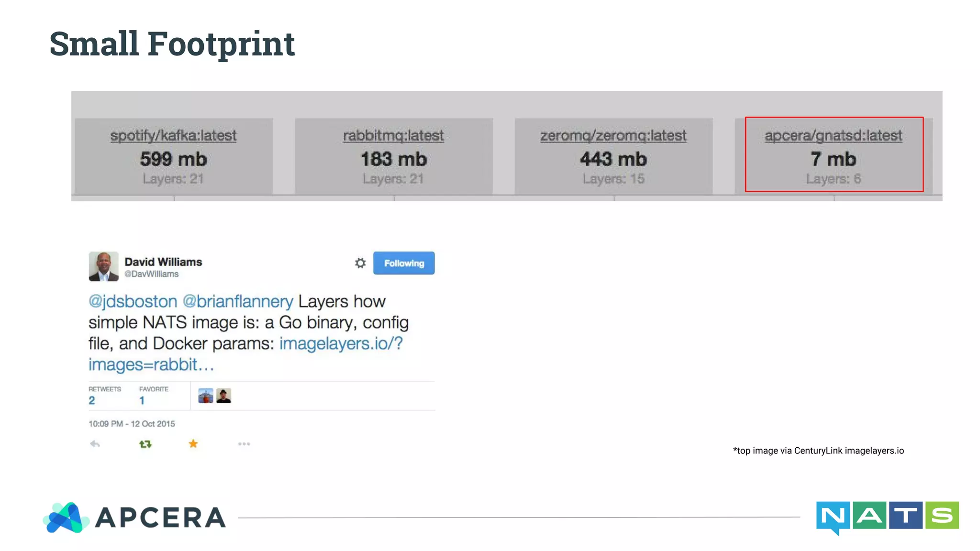Click the reply arrow icon under the tweet

95,444
